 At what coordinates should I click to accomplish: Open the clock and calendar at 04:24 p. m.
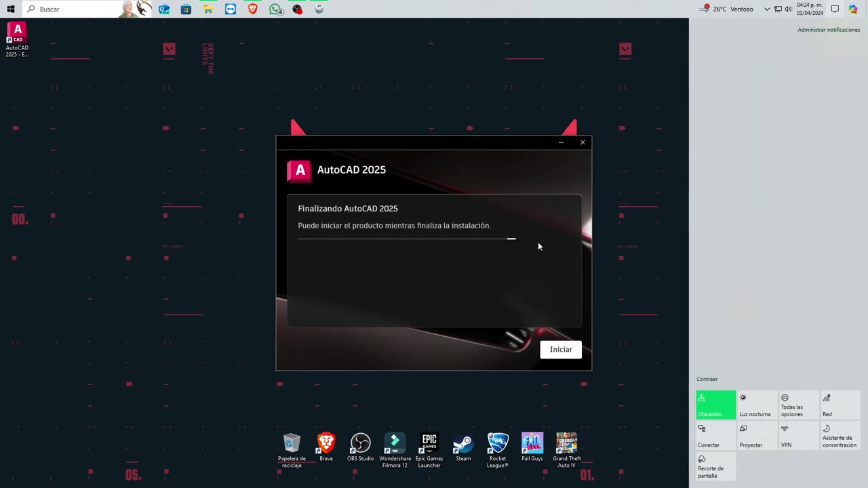click(810, 9)
